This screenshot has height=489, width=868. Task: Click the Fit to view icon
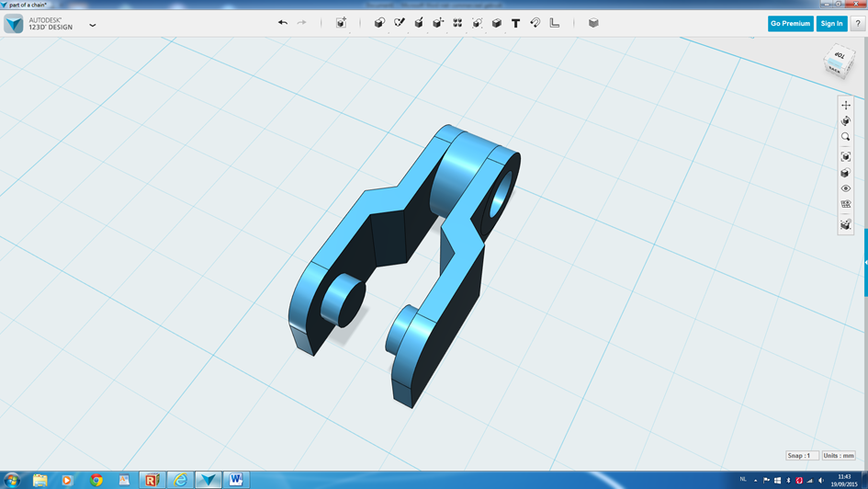845,157
